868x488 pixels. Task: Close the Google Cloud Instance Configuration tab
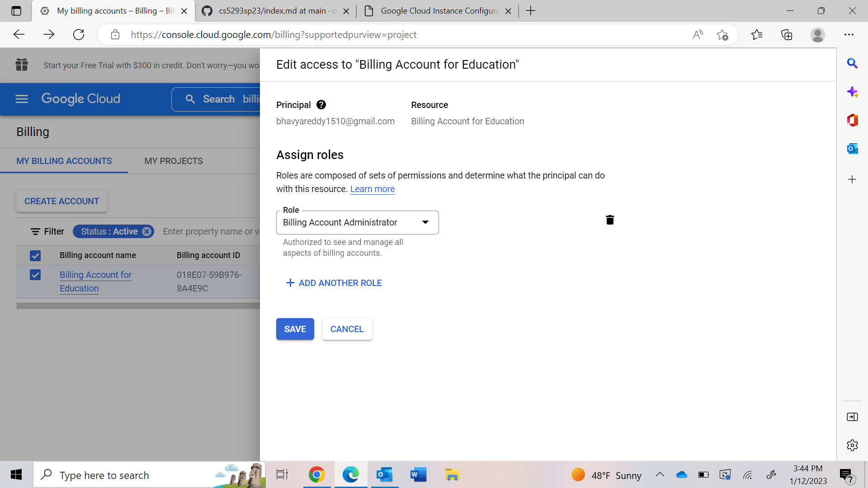(x=508, y=11)
